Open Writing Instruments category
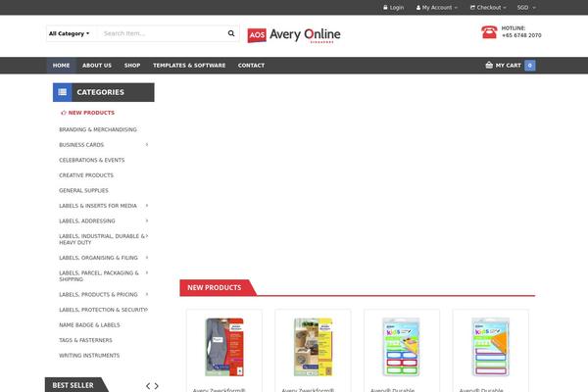The width and height of the screenshot is (588, 392). pyautogui.click(x=89, y=355)
